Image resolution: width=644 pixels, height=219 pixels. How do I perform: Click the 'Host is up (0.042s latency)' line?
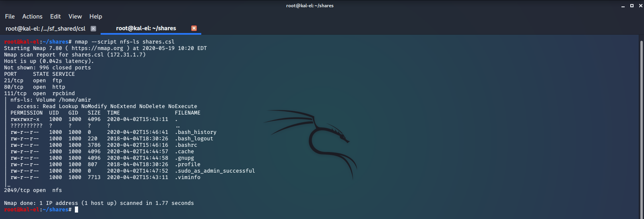click(49, 61)
